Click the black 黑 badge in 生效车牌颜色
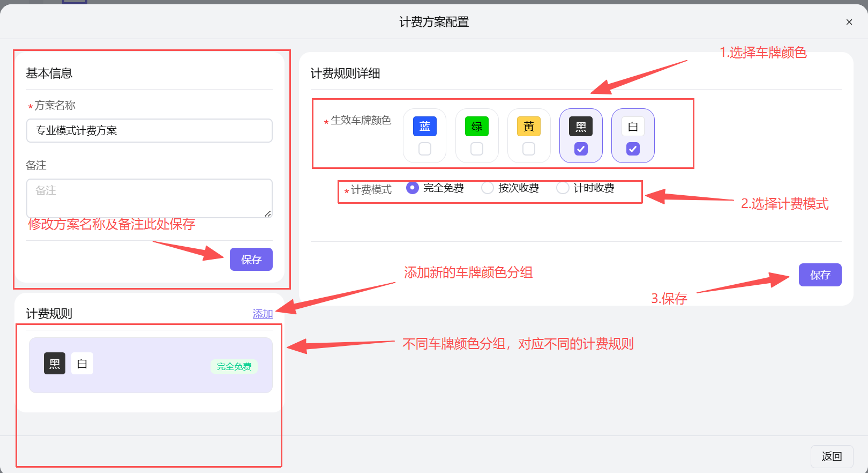This screenshot has height=473, width=868. click(581, 127)
